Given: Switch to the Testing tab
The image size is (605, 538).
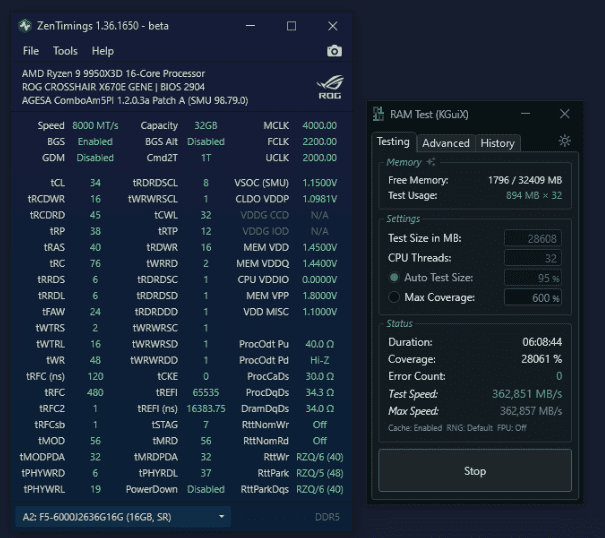Looking at the screenshot, I should click(x=393, y=142).
